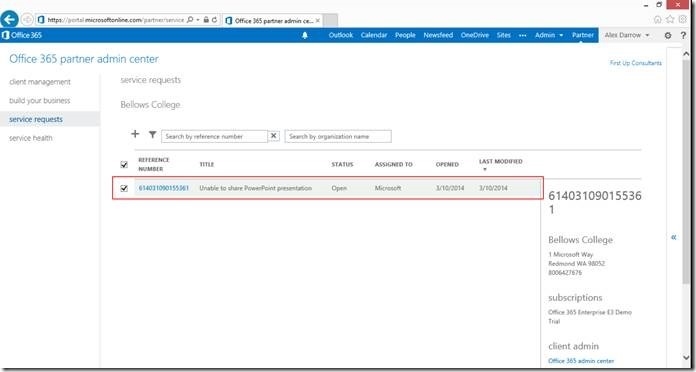Screen dimensions: 696x372
Task: Go to build your business in sidebar
Action: (x=40, y=101)
